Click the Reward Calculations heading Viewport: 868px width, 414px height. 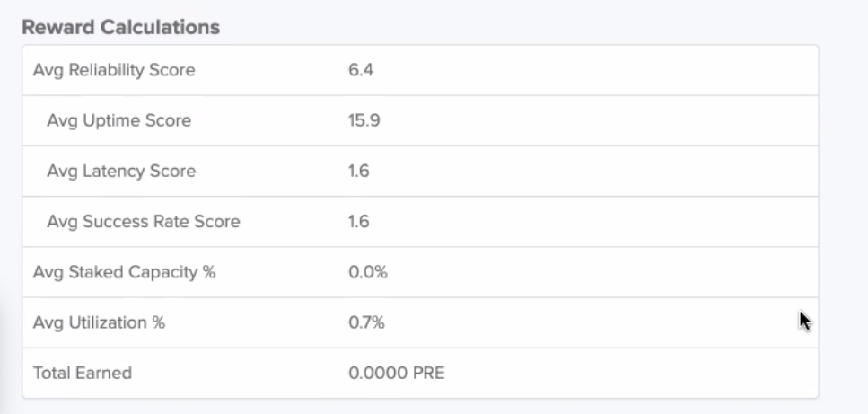click(120, 27)
